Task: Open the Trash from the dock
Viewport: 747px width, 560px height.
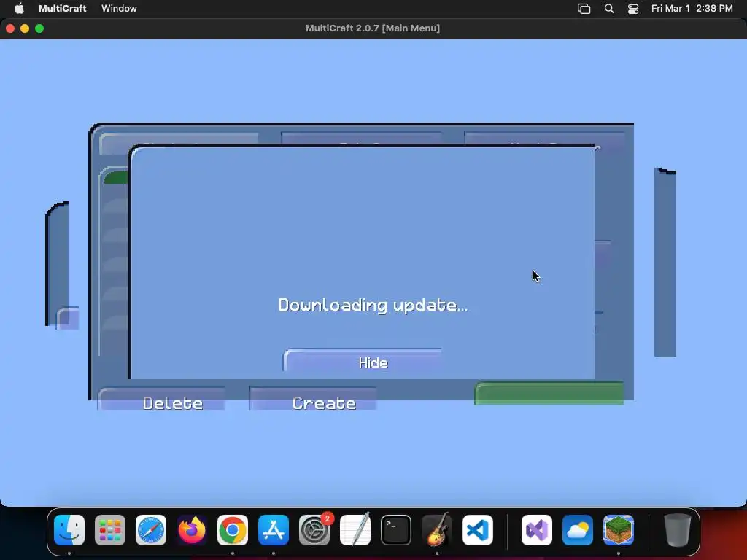Action: tap(677, 530)
